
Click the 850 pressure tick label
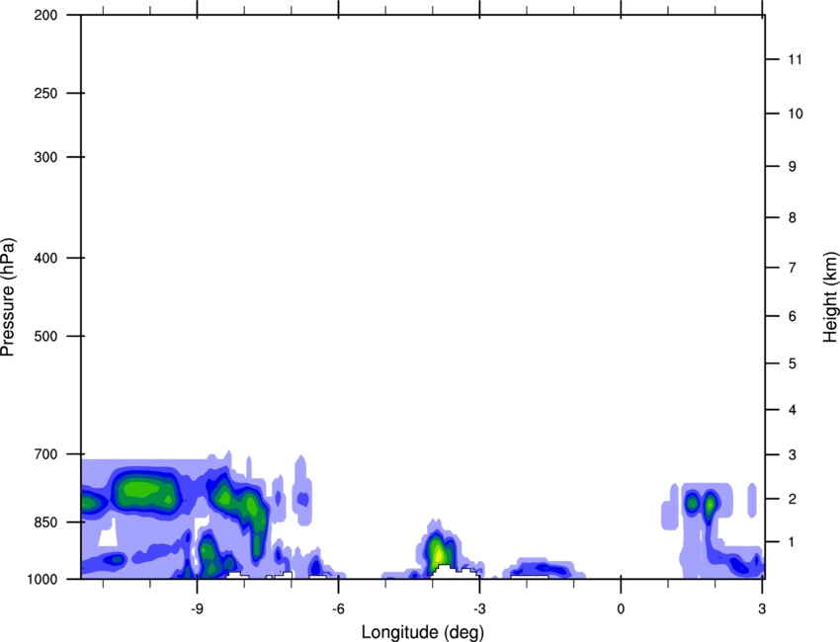pyautogui.click(x=45, y=522)
